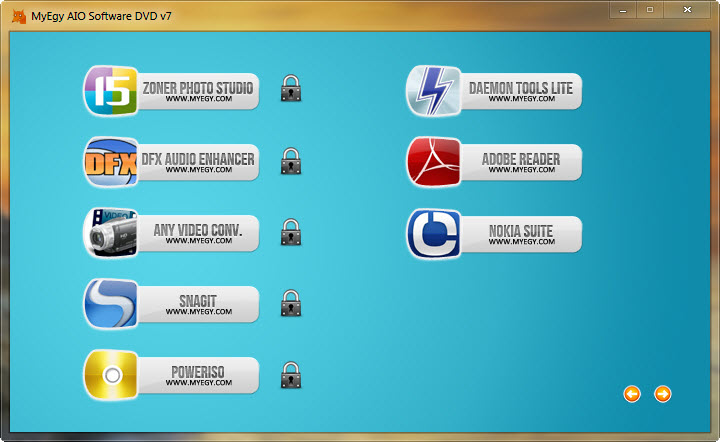Image resolution: width=720 pixels, height=442 pixels.
Task: Select the Any Video Converter camcorder icon
Action: coord(111,232)
